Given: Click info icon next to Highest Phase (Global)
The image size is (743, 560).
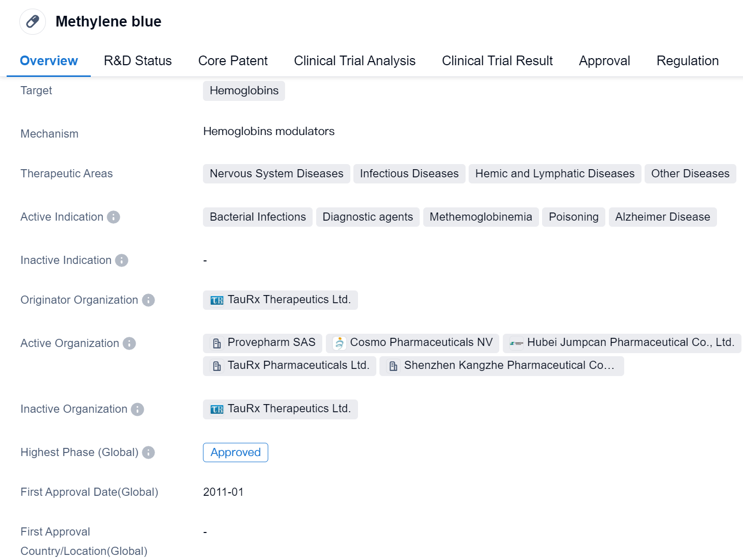Looking at the screenshot, I should click(148, 452).
